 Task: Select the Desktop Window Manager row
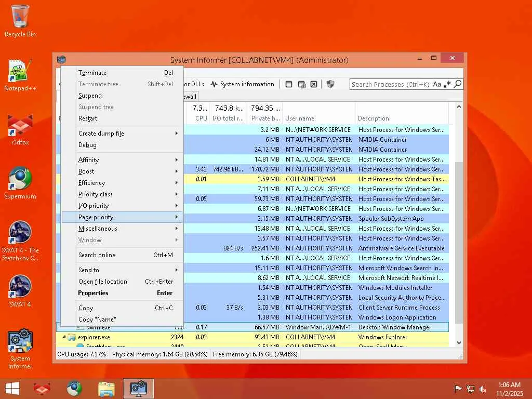point(252,327)
